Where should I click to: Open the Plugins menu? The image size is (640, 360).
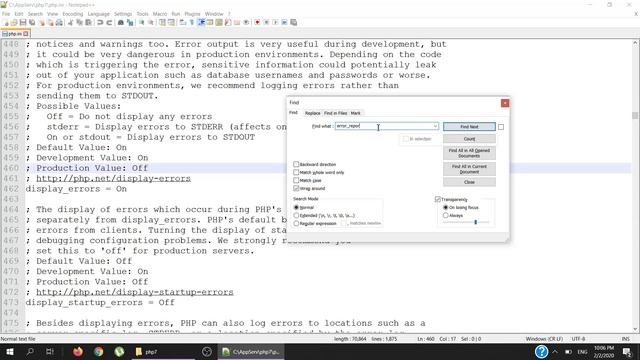[x=192, y=14]
